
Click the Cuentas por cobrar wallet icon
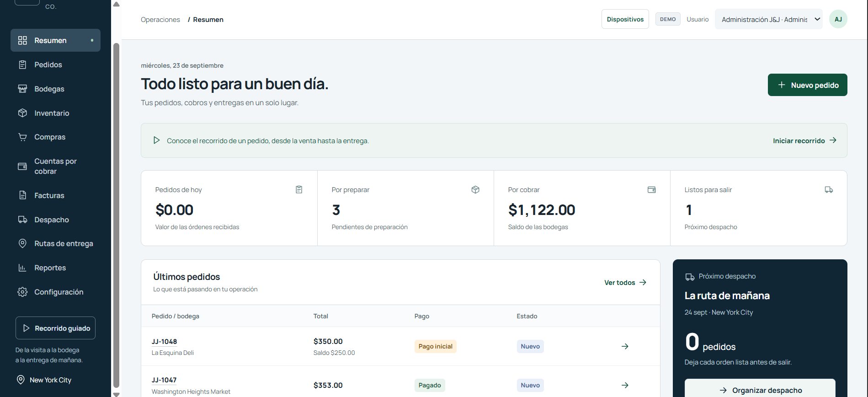[x=22, y=166]
